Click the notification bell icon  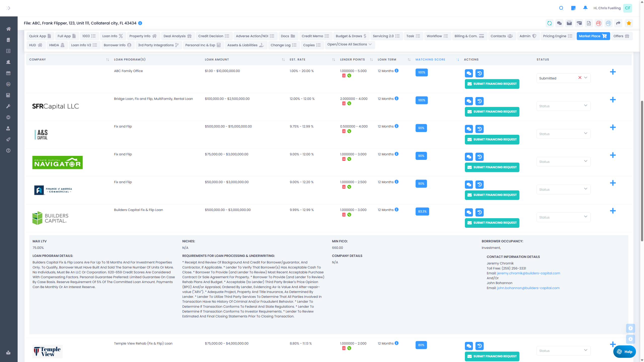tap(585, 8)
